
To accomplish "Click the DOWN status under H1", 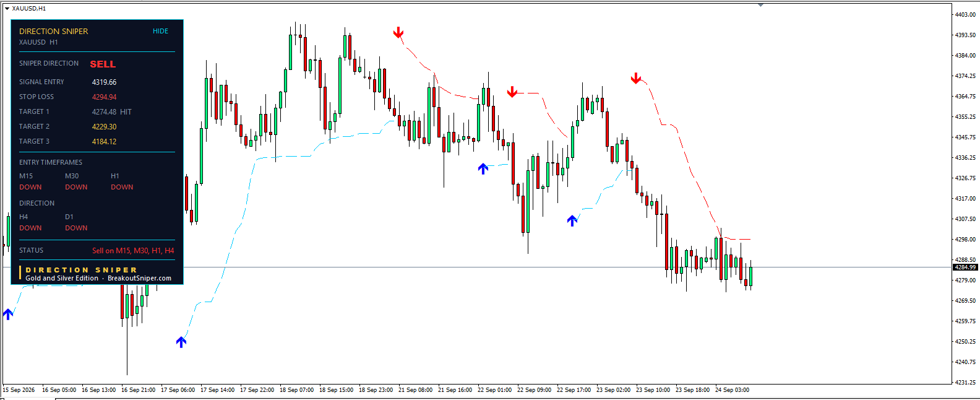I will tap(122, 187).
